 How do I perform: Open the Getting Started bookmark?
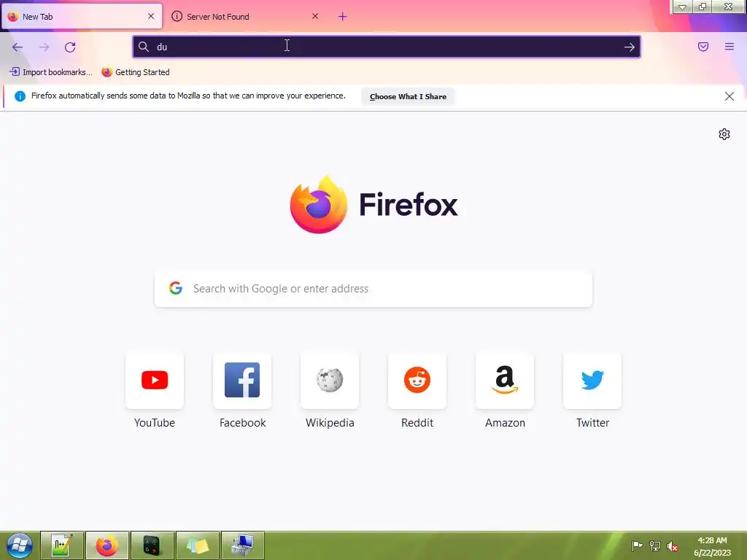coord(136,72)
